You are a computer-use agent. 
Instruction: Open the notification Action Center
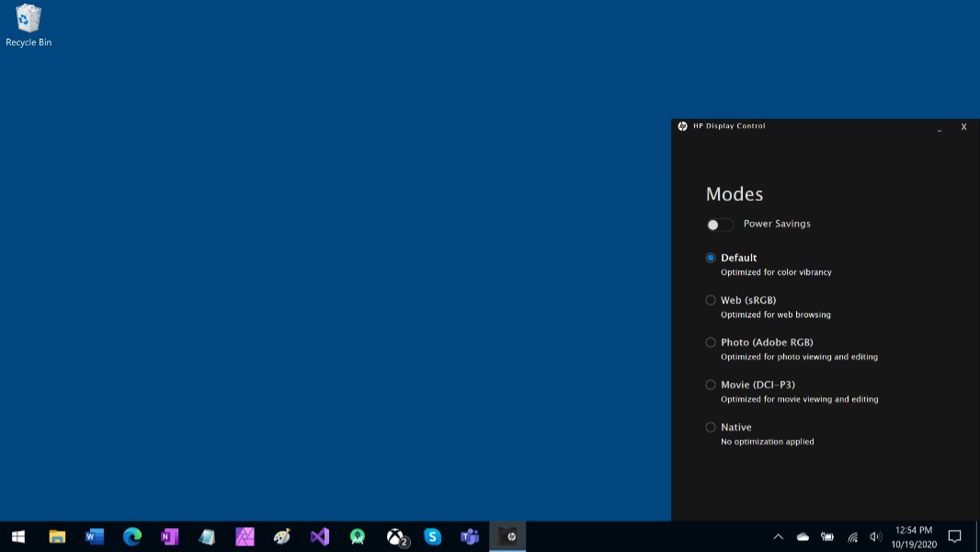[954, 536]
